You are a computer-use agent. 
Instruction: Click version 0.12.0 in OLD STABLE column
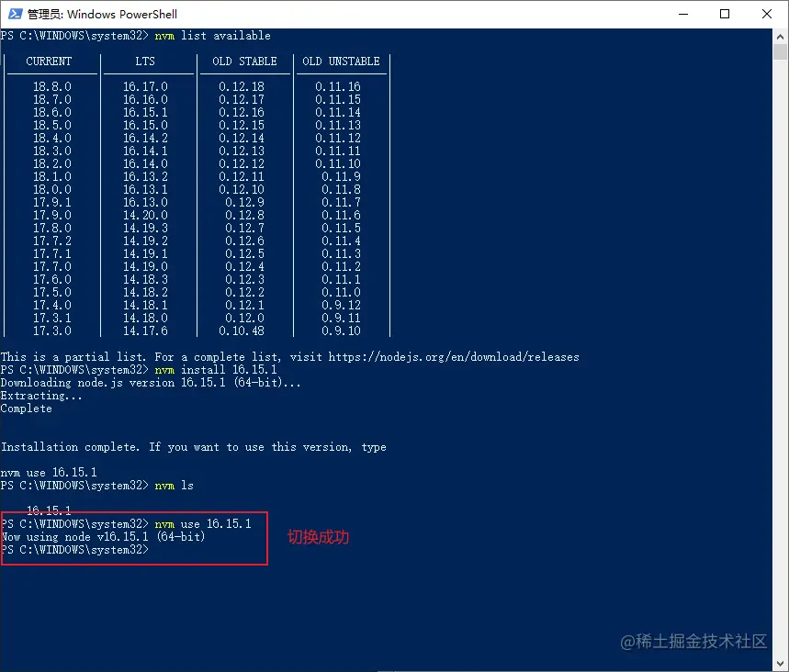click(x=244, y=319)
